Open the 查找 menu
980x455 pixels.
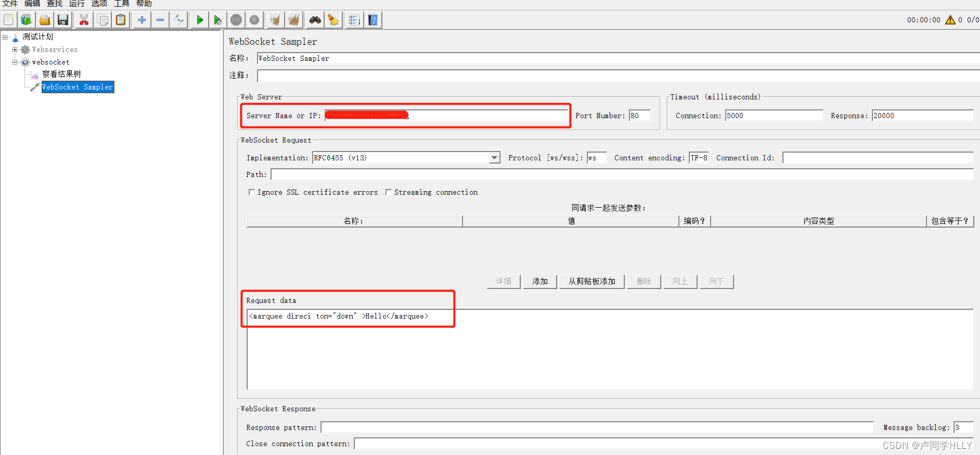pyautogui.click(x=55, y=4)
